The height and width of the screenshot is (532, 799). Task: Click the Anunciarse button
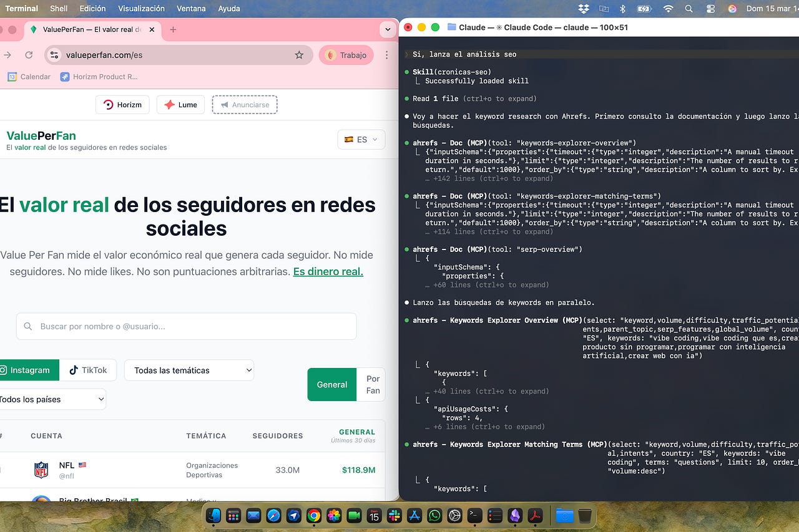pyautogui.click(x=245, y=105)
